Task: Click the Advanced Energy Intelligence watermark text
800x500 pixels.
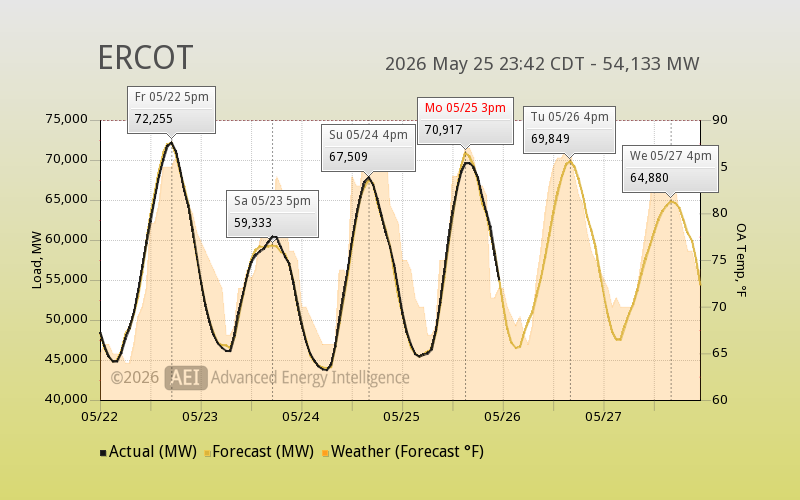Action: (x=310, y=378)
